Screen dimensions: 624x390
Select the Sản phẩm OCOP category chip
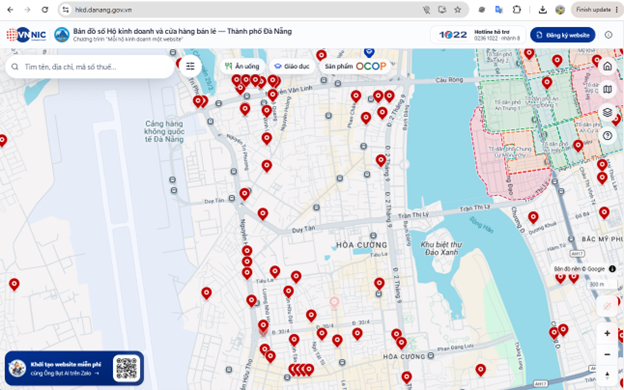(355, 66)
